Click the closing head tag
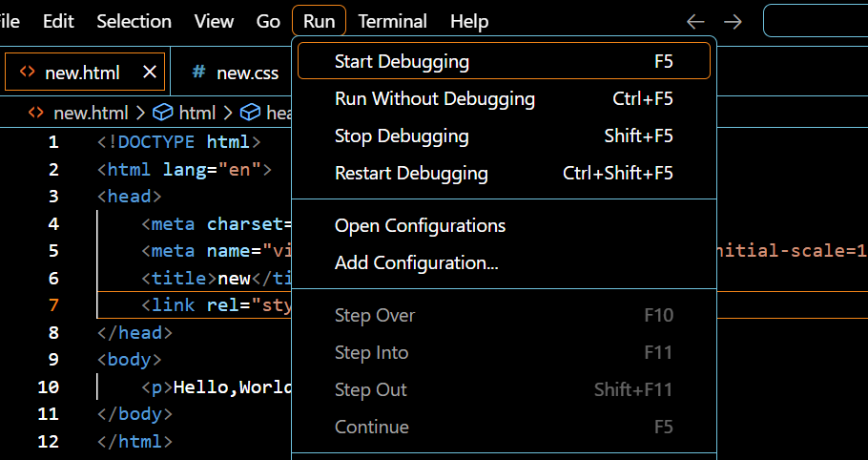This screenshot has width=868, height=460. point(134,332)
